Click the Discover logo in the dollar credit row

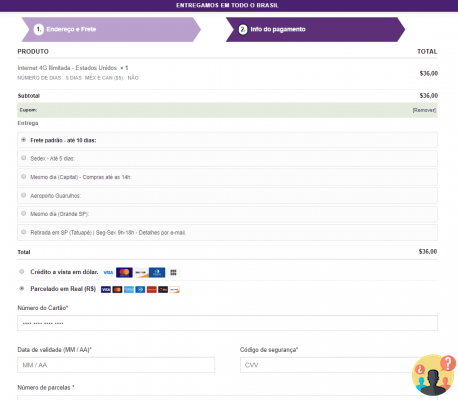[x=141, y=272]
